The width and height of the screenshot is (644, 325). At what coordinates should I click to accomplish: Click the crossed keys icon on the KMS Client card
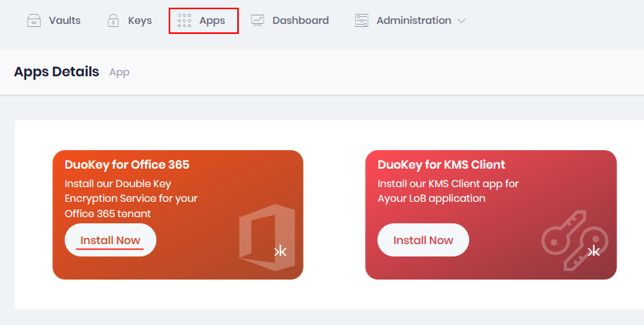(575, 240)
